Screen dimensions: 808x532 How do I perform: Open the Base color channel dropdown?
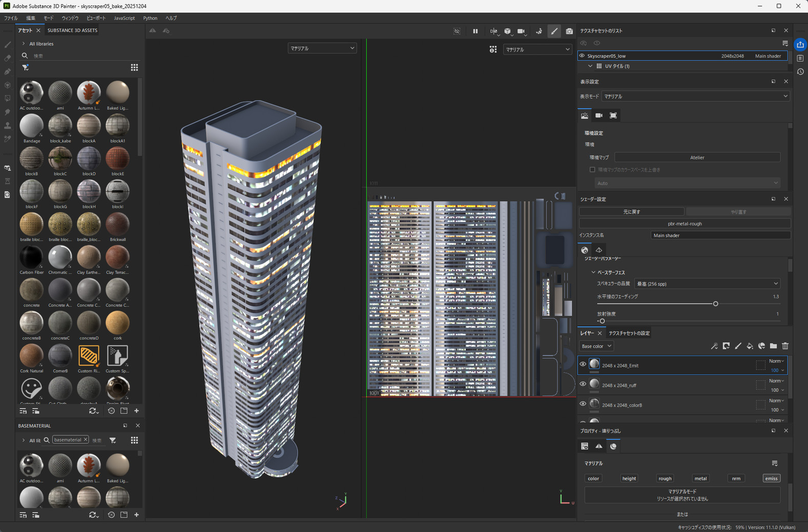[x=596, y=346]
